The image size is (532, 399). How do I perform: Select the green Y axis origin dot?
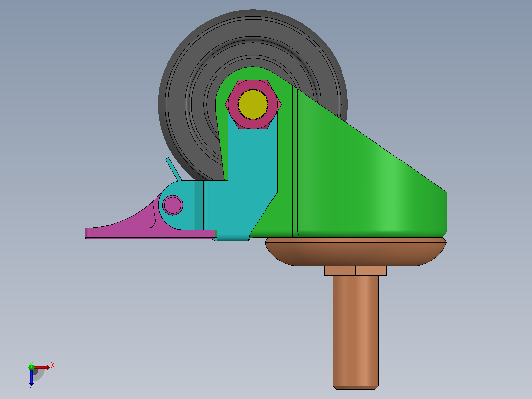point(31,367)
